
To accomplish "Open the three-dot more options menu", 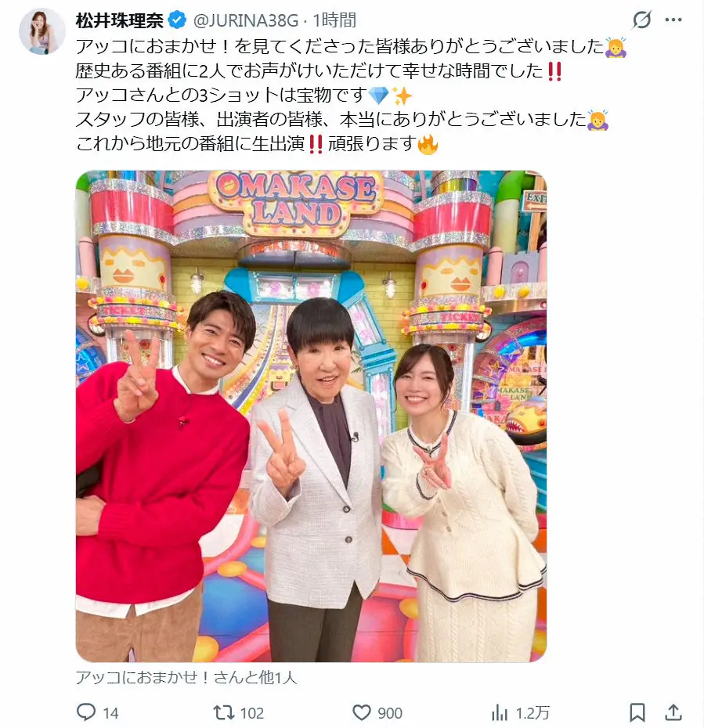I will pyautogui.click(x=673, y=20).
